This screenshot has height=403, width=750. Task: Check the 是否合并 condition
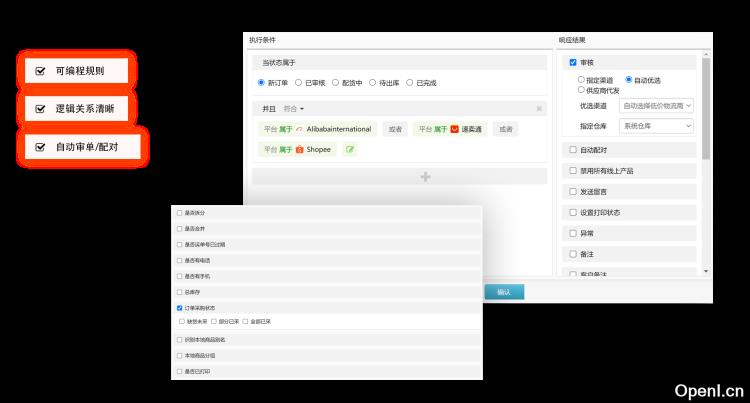click(x=180, y=229)
